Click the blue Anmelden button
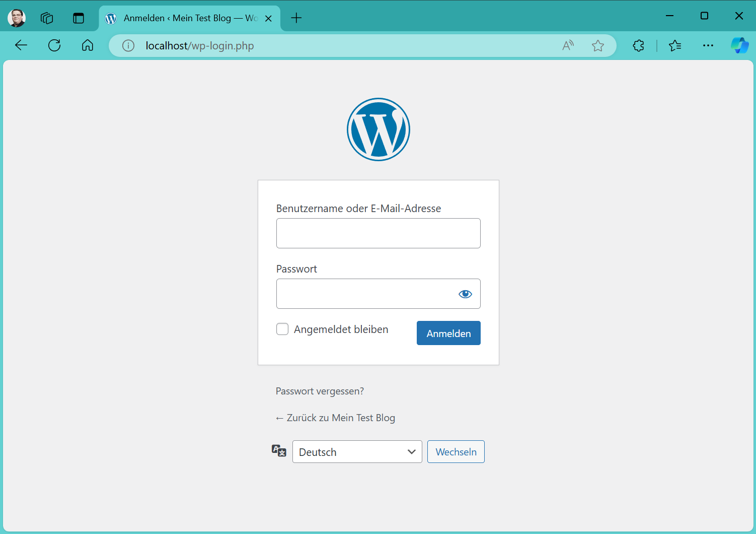Viewport: 756px width, 534px height. pos(448,333)
